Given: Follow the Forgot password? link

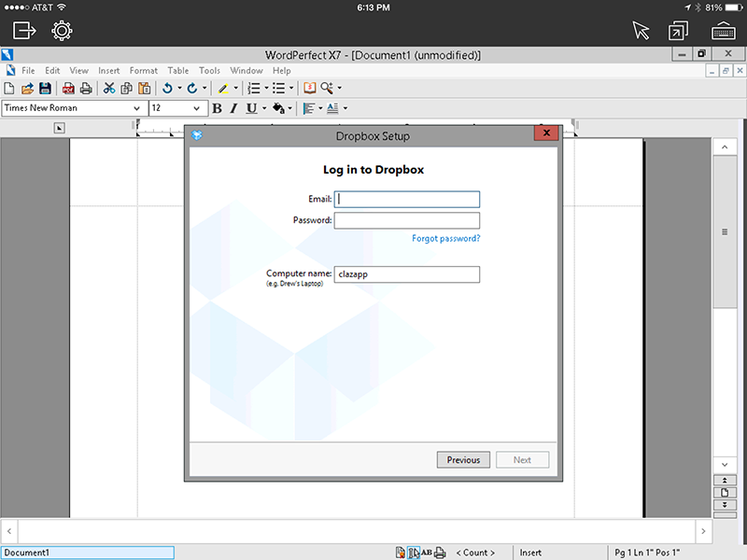Looking at the screenshot, I should [x=446, y=239].
